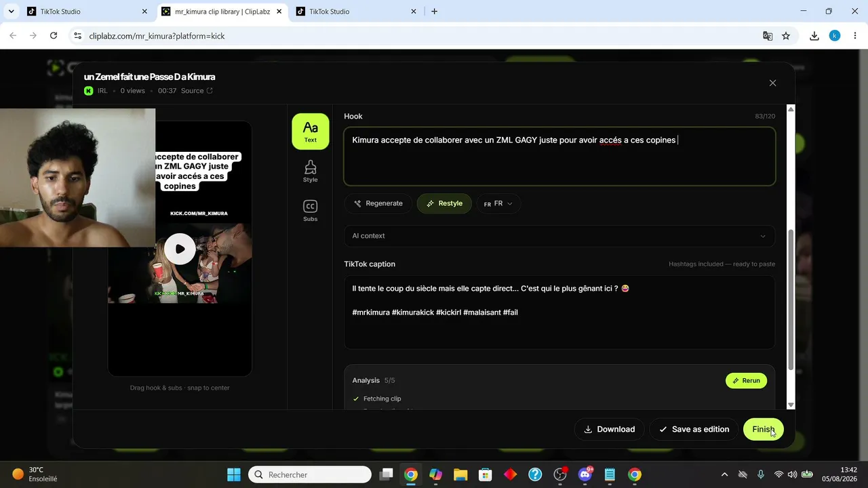Open Discord from the taskbar
The image size is (868, 488).
585,474
